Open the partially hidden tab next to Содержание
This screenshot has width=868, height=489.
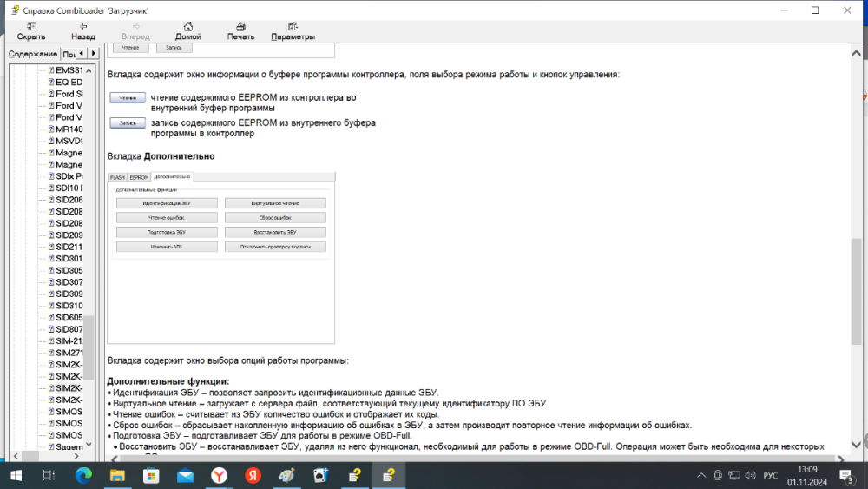(68, 54)
